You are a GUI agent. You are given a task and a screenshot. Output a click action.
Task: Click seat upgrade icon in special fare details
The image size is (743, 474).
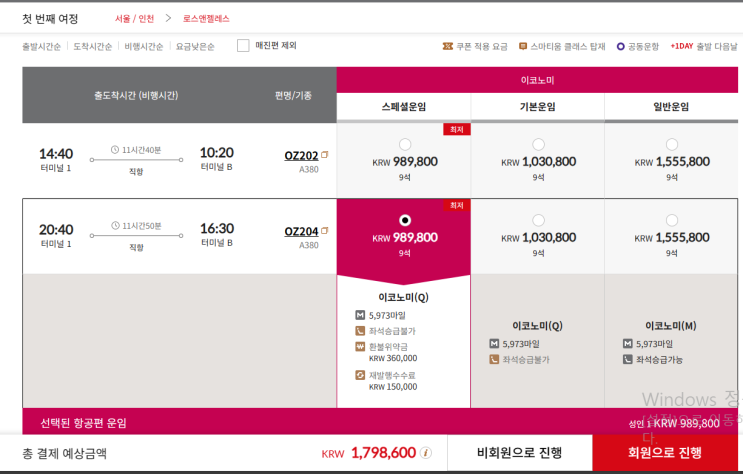click(x=360, y=331)
